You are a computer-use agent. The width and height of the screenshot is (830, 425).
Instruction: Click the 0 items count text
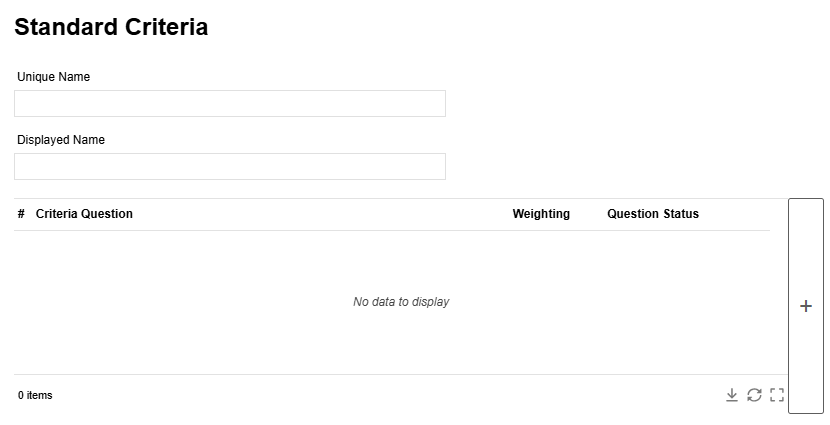(x=35, y=395)
